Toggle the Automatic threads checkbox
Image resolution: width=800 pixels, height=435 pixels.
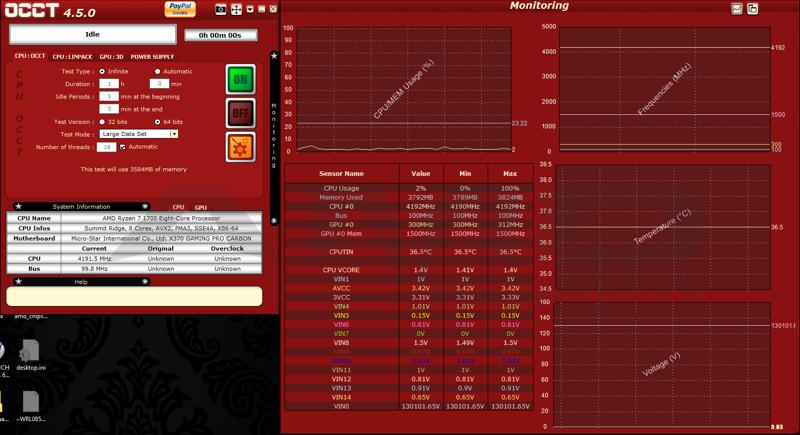[122, 147]
